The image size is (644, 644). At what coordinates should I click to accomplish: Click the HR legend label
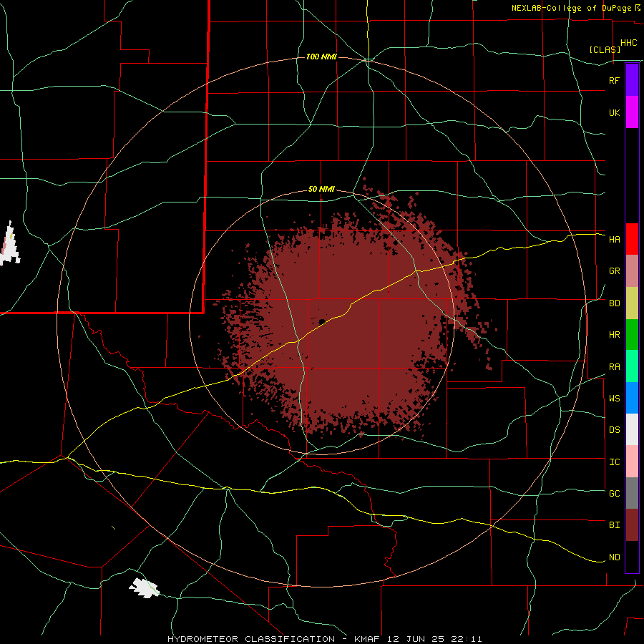point(614,335)
